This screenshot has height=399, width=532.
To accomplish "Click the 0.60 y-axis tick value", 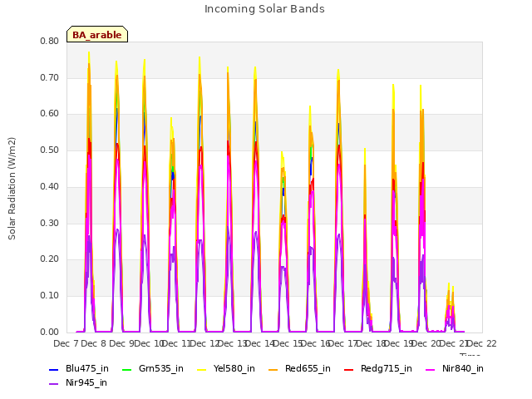I will [50, 114].
